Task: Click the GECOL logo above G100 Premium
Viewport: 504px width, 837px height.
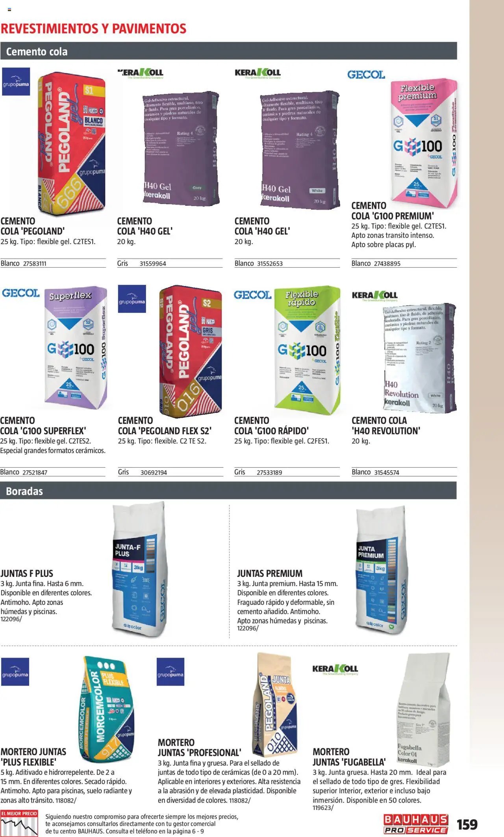Action: click(x=366, y=74)
